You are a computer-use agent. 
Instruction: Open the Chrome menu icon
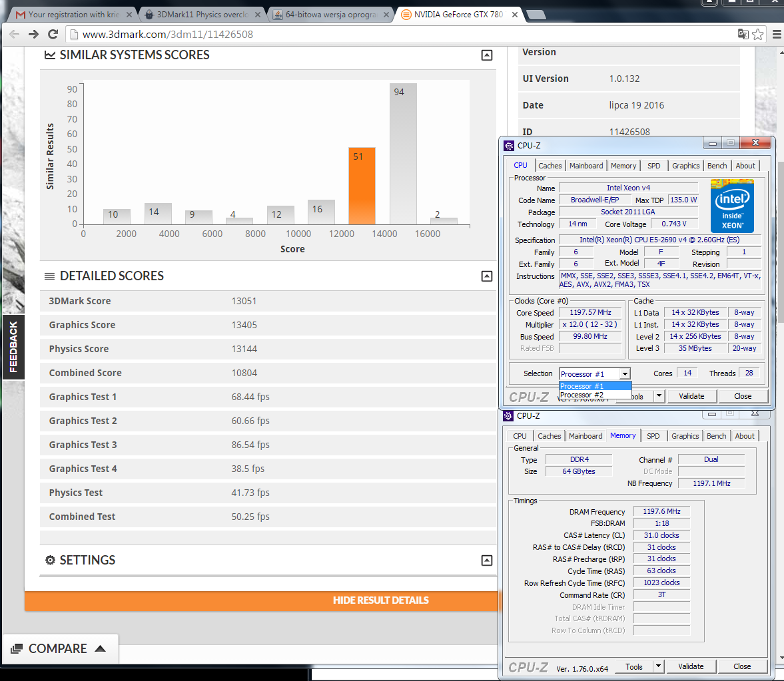[x=777, y=34]
